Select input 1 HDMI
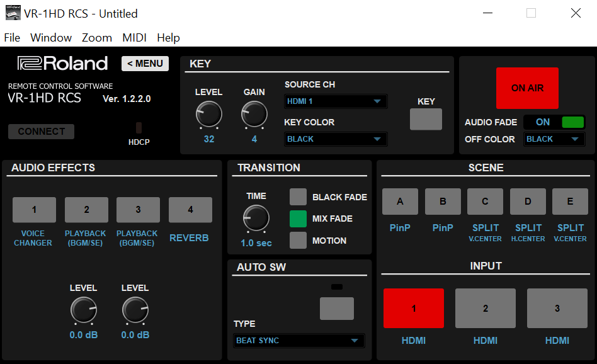Image resolution: width=597 pixels, height=364 pixels. [x=414, y=308]
